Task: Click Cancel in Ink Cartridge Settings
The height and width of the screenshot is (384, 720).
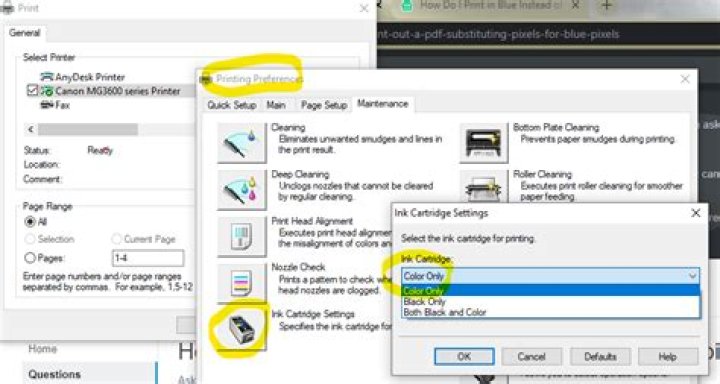Action: coord(531,356)
